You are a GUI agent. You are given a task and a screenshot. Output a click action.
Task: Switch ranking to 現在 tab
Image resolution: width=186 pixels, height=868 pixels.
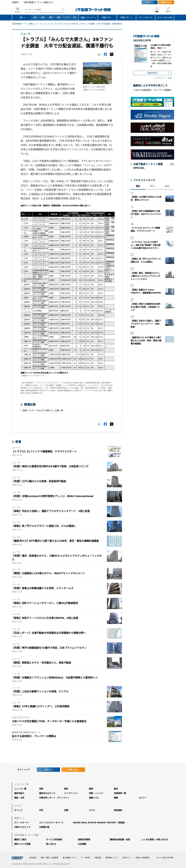click(x=138, y=186)
